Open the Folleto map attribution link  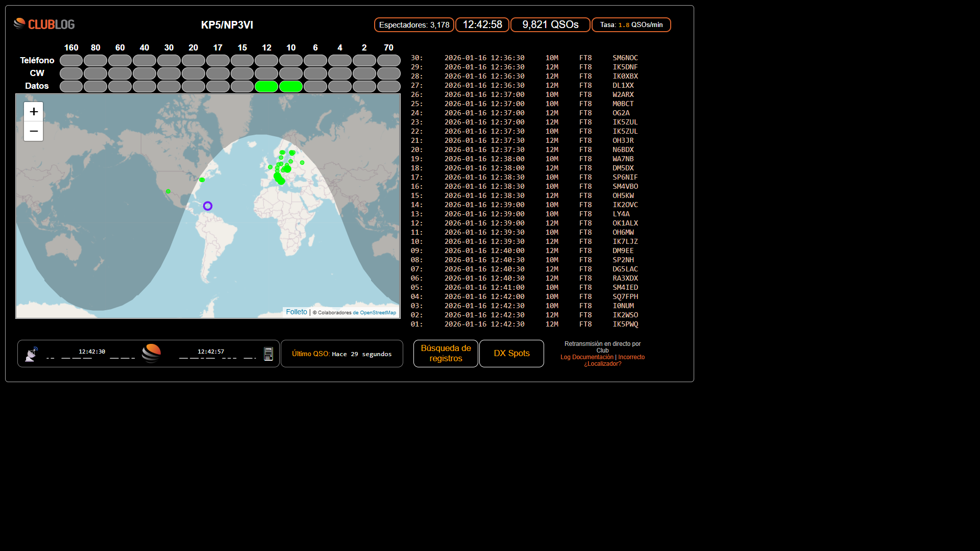click(297, 312)
